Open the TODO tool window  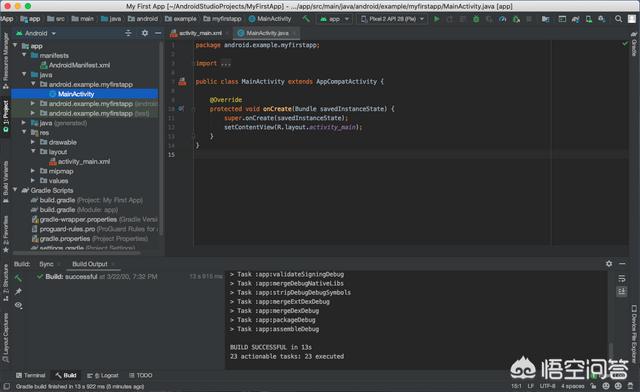[141, 375]
